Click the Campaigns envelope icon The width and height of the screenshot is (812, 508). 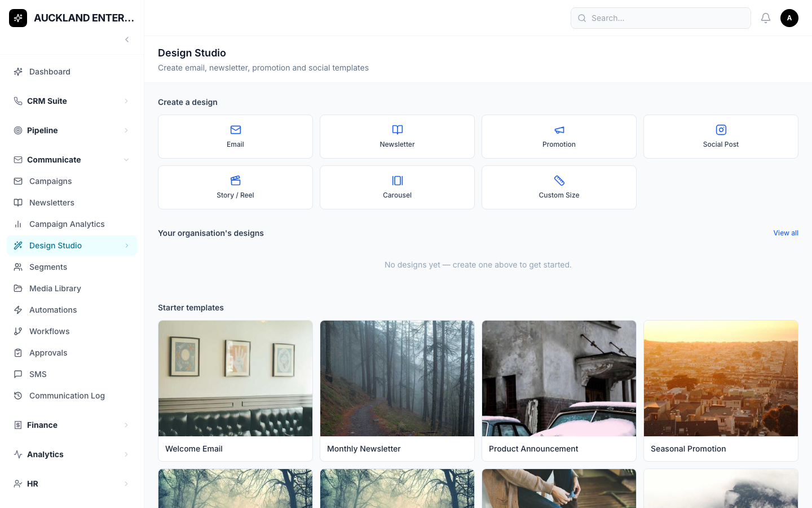18,181
